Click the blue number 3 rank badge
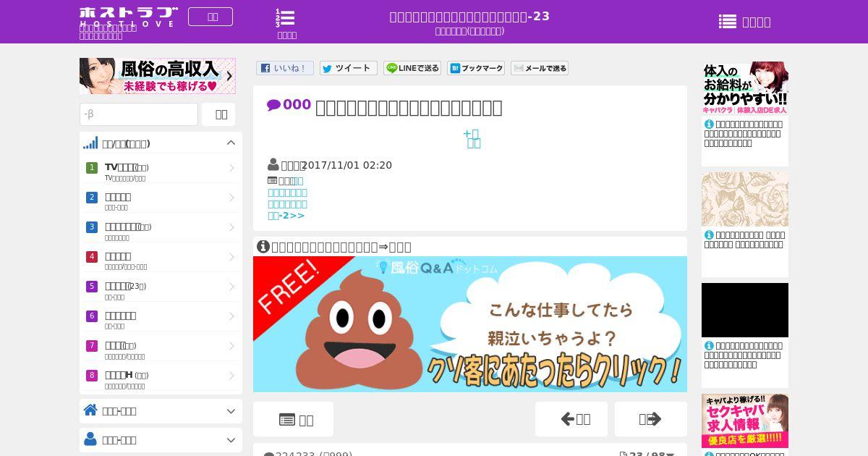This screenshot has height=456, width=868. coord(92,227)
